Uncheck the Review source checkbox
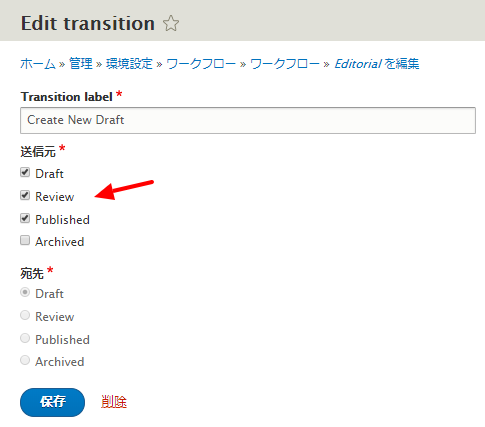The image size is (485, 427). point(25,195)
